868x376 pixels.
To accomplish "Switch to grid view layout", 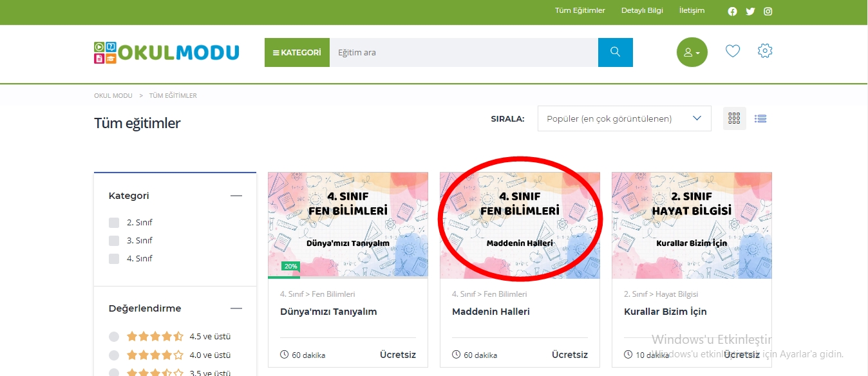I will click(735, 118).
